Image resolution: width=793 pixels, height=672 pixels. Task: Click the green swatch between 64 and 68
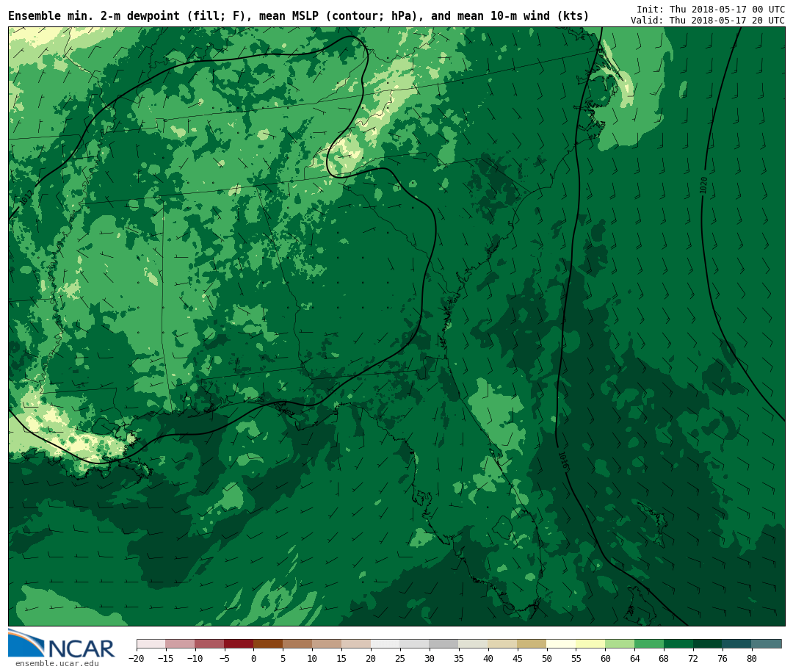tap(649, 643)
